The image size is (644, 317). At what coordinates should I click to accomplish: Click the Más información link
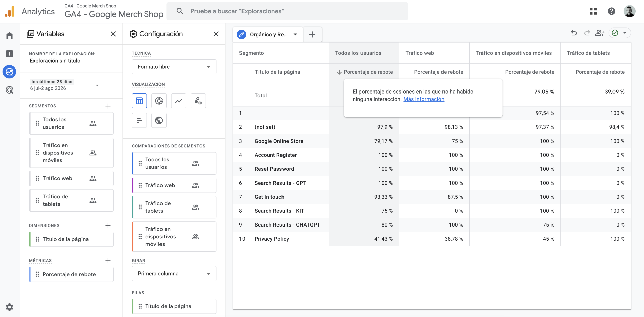(424, 99)
